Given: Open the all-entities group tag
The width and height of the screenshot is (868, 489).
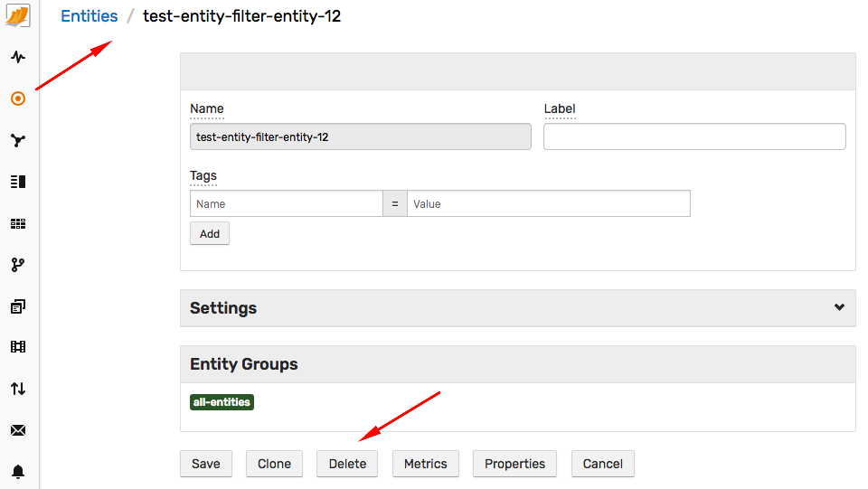Looking at the screenshot, I should [x=222, y=402].
